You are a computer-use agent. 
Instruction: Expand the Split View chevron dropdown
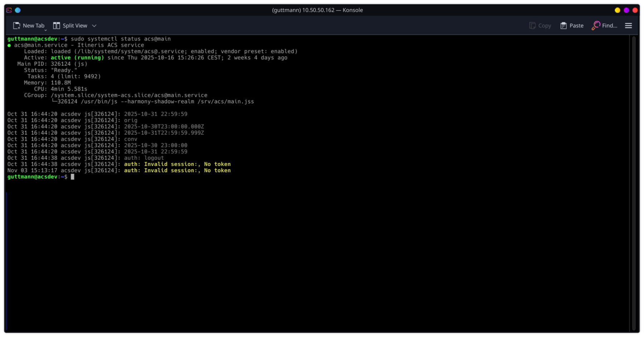94,26
